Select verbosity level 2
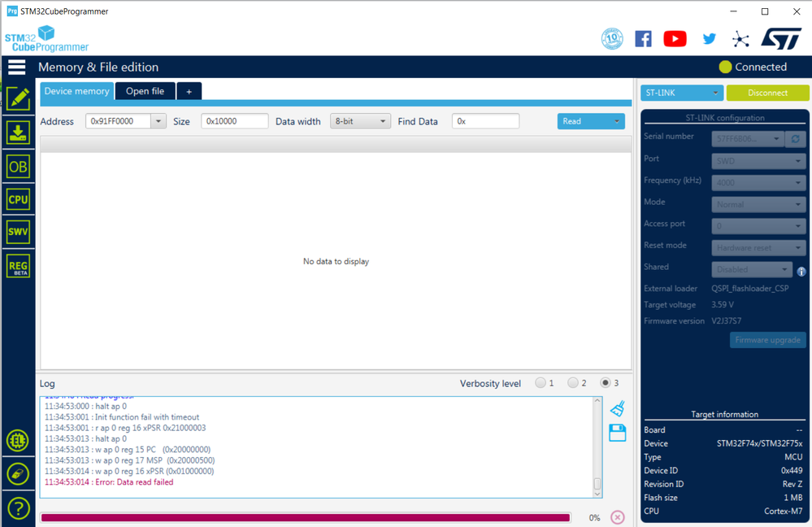This screenshot has width=812, height=527. coord(573,383)
